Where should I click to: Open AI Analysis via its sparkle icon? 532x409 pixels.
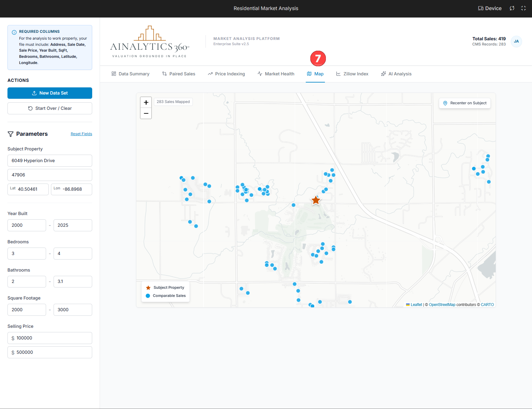(x=383, y=74)
